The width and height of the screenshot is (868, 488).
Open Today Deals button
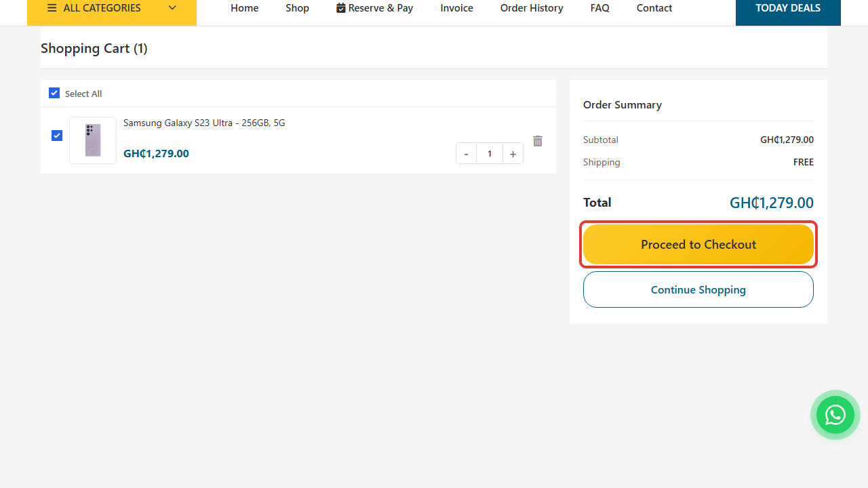point(788,9)
